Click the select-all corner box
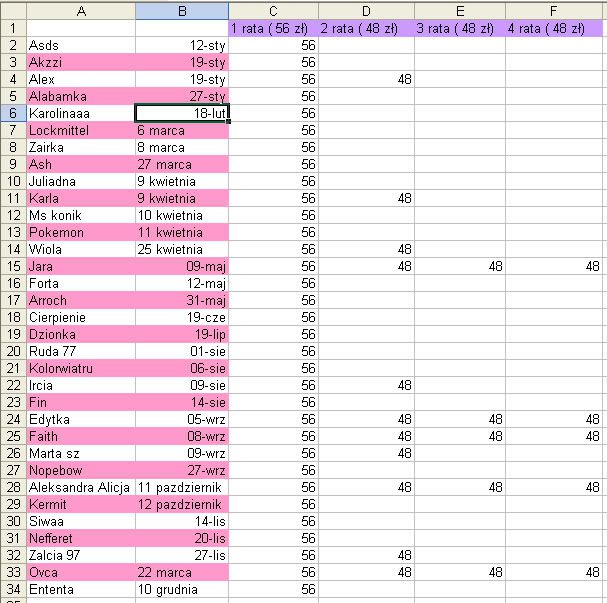607x603 pixels. point(13,10)
